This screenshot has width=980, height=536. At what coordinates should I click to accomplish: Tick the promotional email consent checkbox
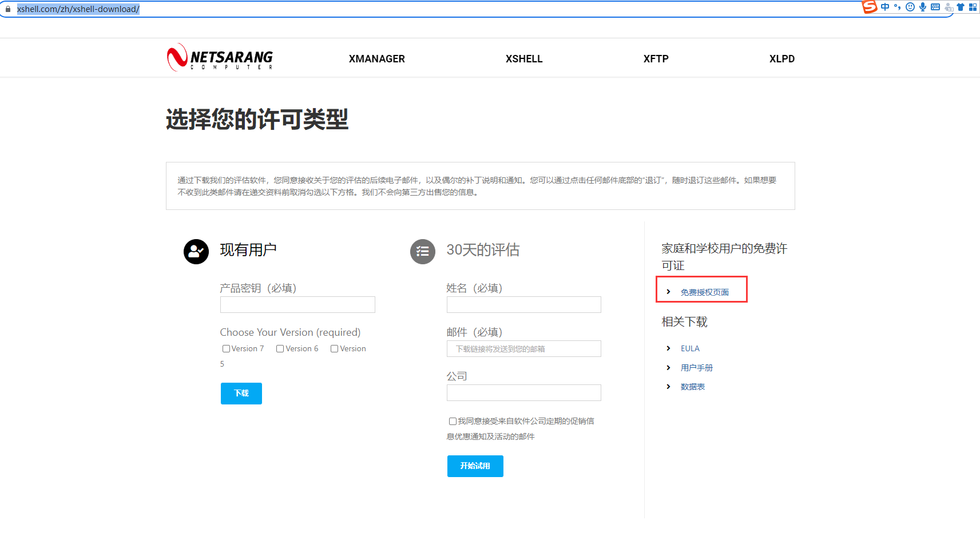[453, 422]
